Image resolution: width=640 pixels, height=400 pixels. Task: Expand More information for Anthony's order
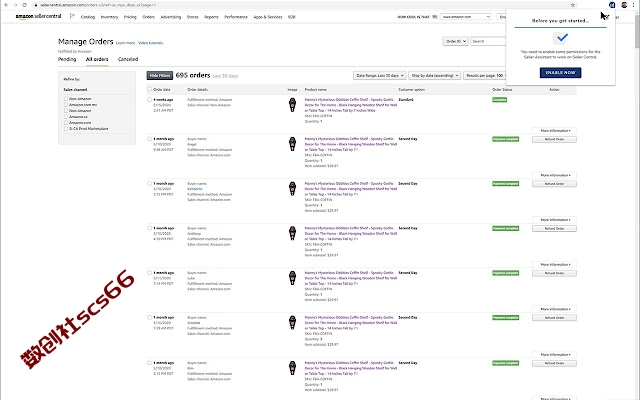554,264
